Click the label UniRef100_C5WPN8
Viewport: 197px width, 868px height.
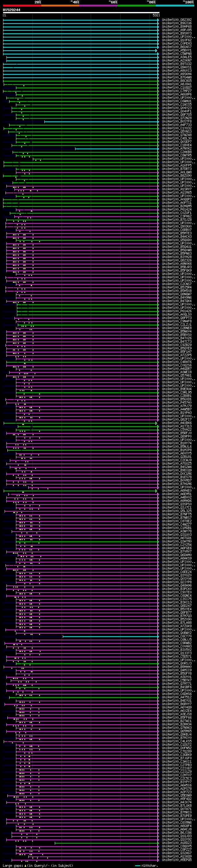177,54
